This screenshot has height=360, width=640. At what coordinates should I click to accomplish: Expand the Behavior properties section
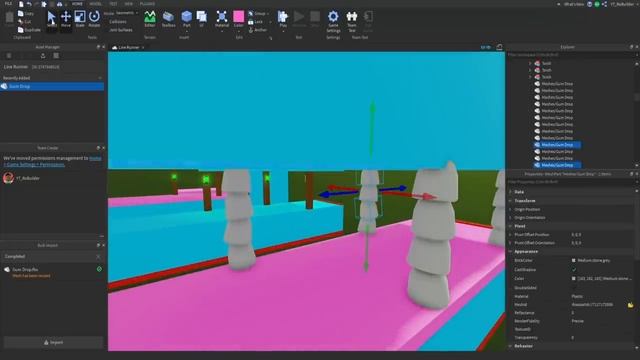(x=511, y=346)
